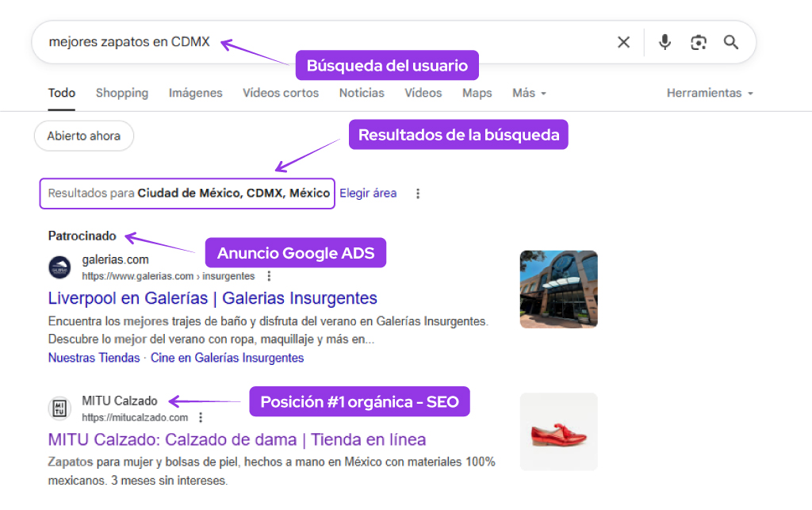Click the red shoe product thumbnail
The height and width of the screenshot is (510, 812).
point(558,431)
